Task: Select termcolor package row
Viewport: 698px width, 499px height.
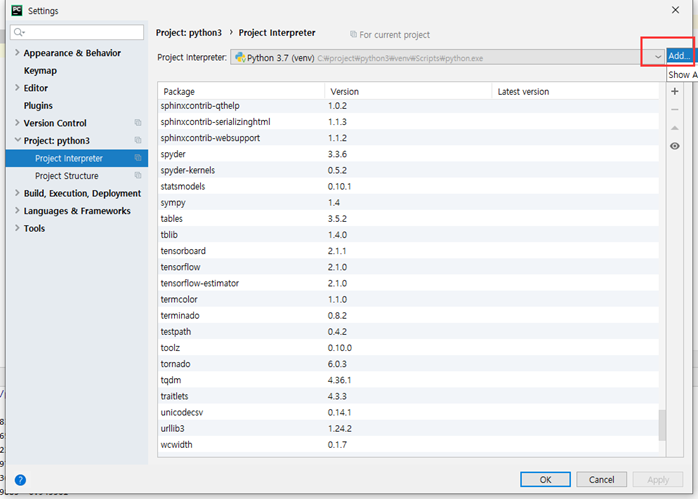Action: [x=408, y=299]
